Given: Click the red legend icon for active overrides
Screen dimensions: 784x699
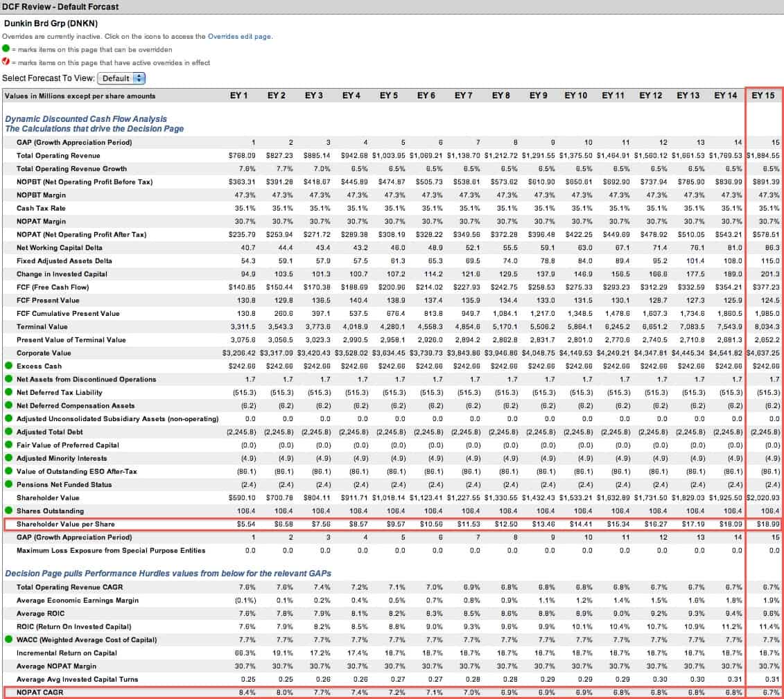Looking at the screenshot, I should [x=6, y=62].
